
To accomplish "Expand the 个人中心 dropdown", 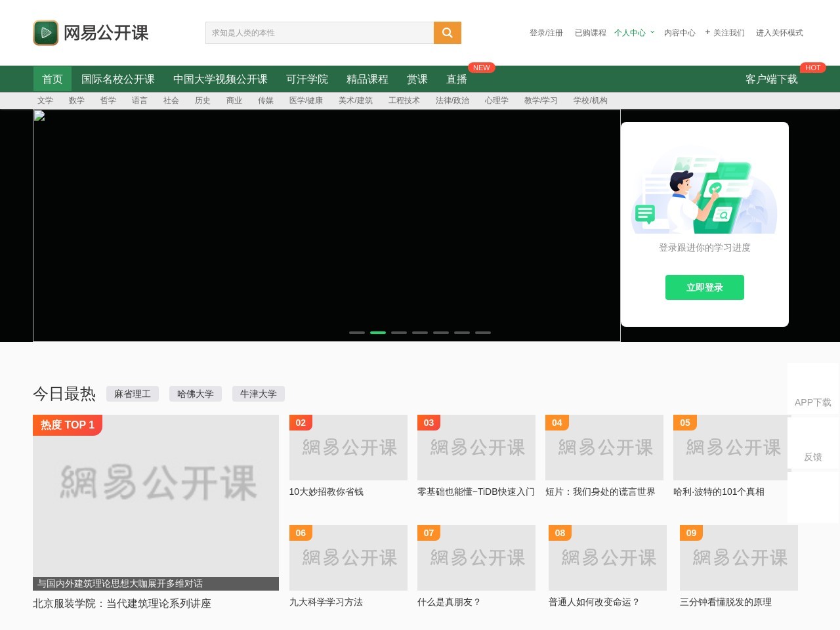I will [x=634, y=33].
